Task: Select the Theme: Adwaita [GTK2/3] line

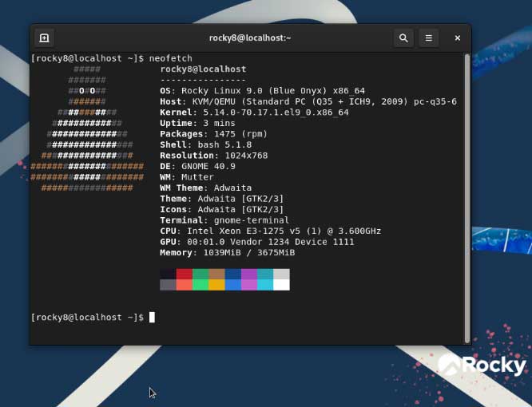Action: (221, 199)
